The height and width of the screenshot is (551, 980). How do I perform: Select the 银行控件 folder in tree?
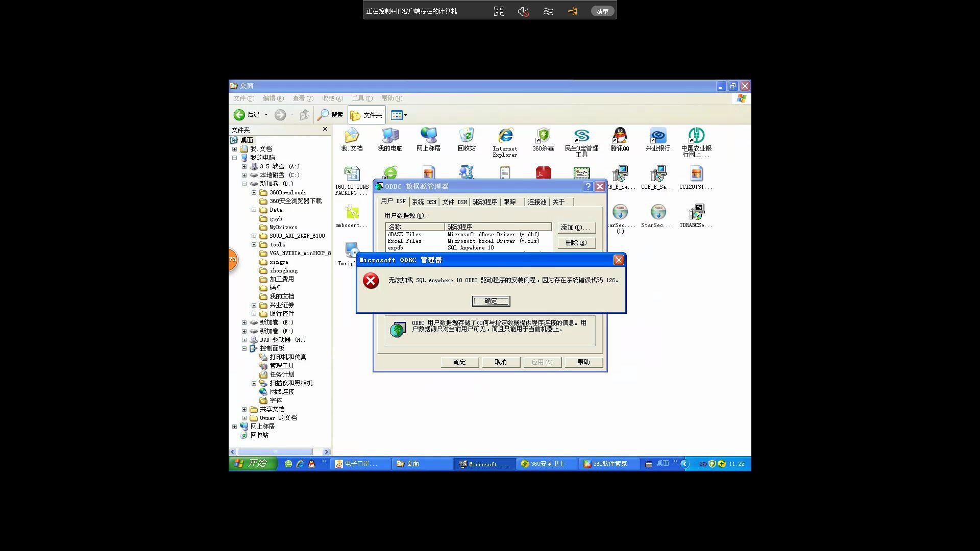(x=277, y=314)
